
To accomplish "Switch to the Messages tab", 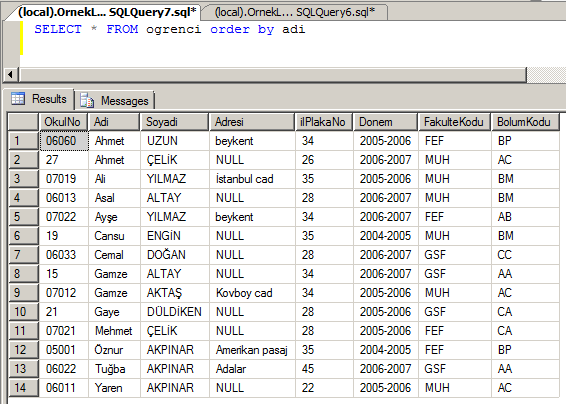I will (115, 100).
